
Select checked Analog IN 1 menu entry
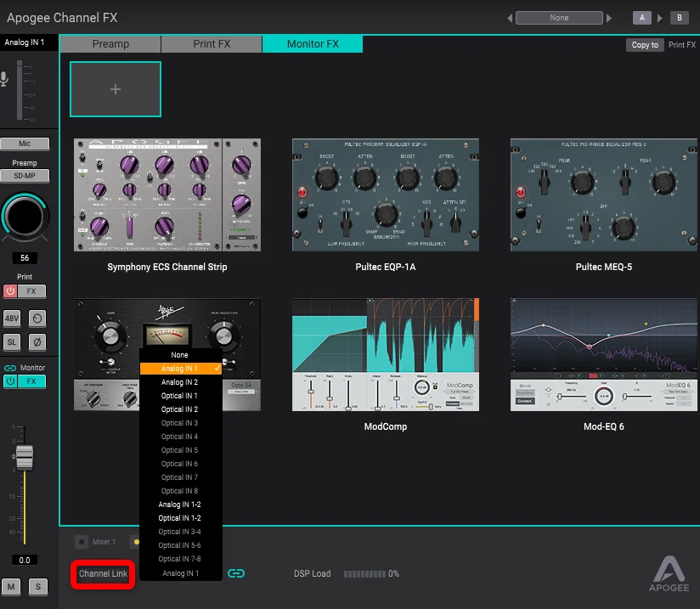point(181,369)
